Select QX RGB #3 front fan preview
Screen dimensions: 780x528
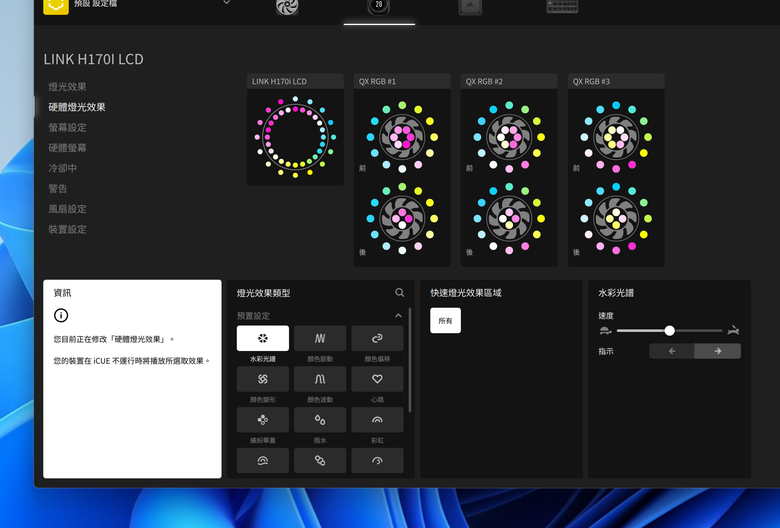click(616, 136)
